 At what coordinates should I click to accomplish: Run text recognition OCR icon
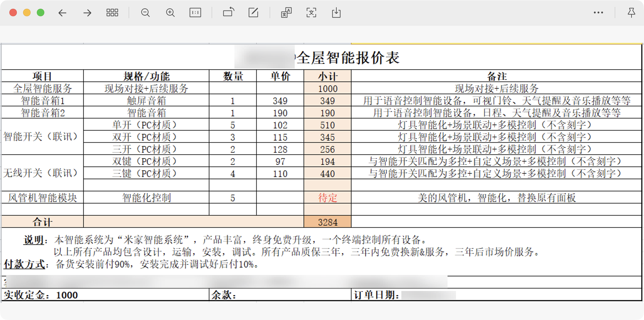click(311, 13)
